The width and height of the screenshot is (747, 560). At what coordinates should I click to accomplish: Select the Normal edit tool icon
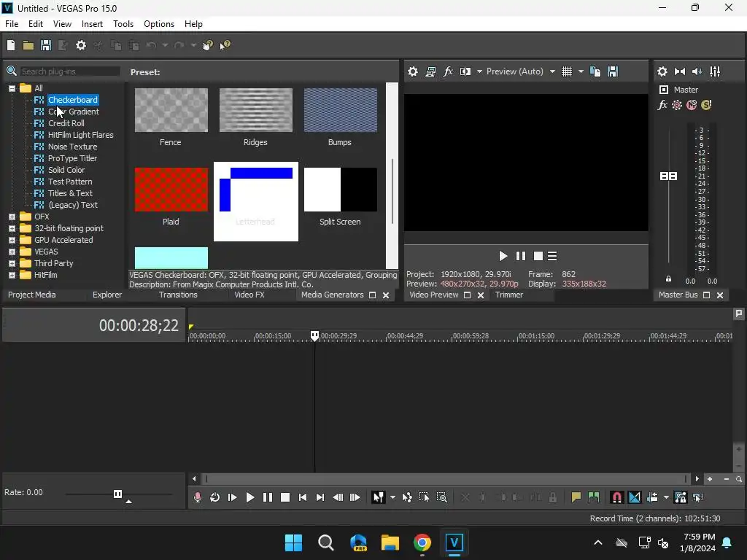pyautogui.click(x=379, y=497)
